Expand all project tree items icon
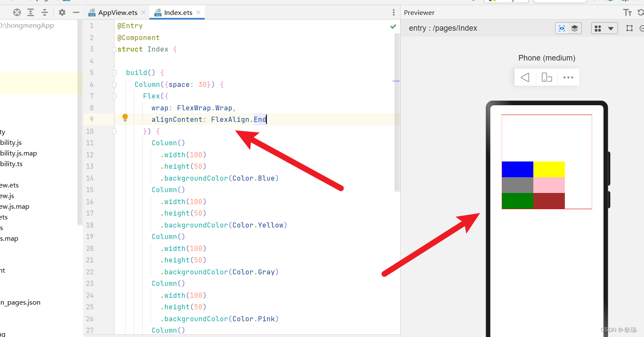The width and height of the screenshot is (644, 337). pyautogui.click(x=31, y=12)
